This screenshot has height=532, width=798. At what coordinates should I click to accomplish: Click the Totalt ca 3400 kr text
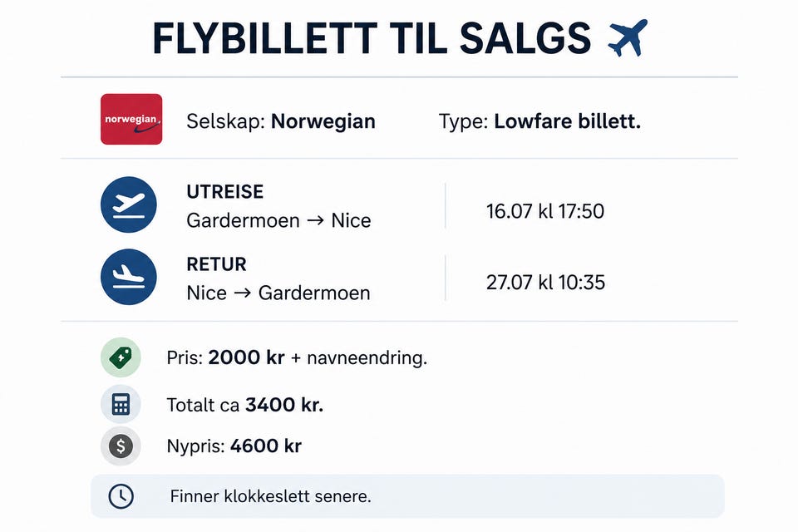coord(244,405)
